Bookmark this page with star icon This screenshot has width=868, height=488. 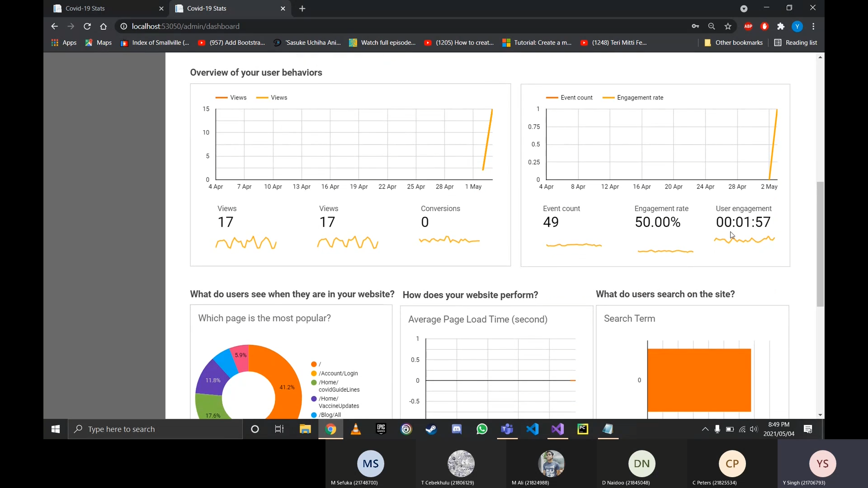point(728,27)
